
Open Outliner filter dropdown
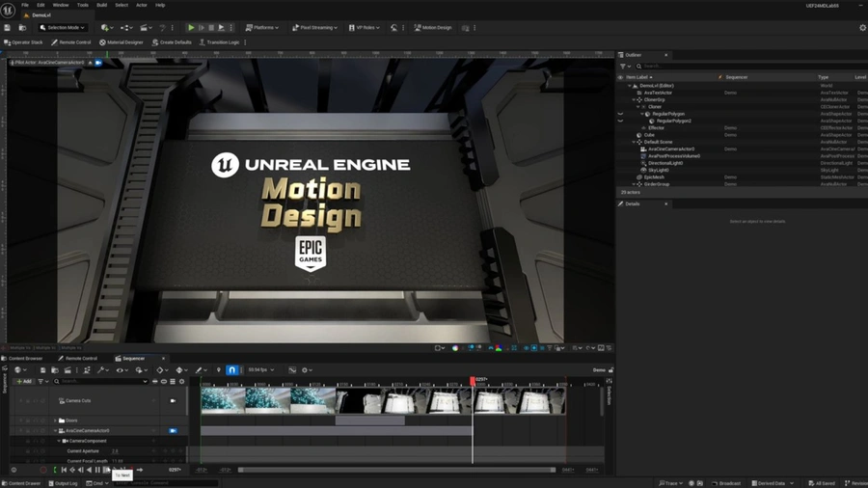tap(626, 67)
